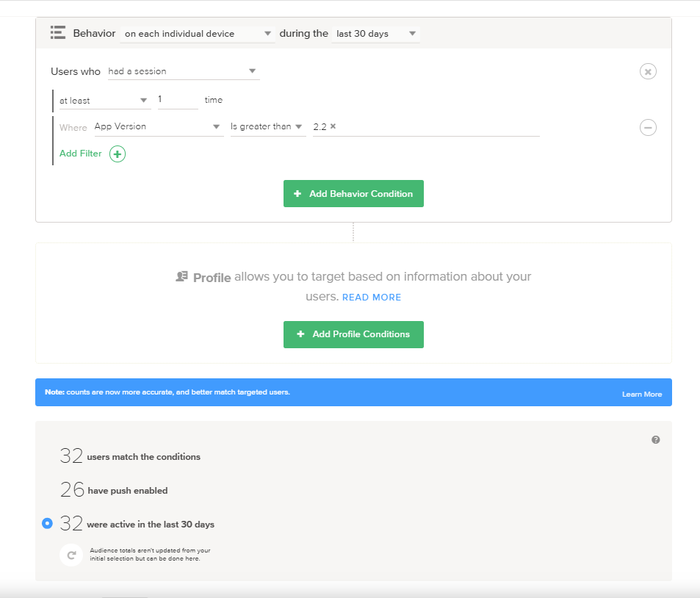
Task: Refresh audience totals with the reload icon
Action: point(71,555)
